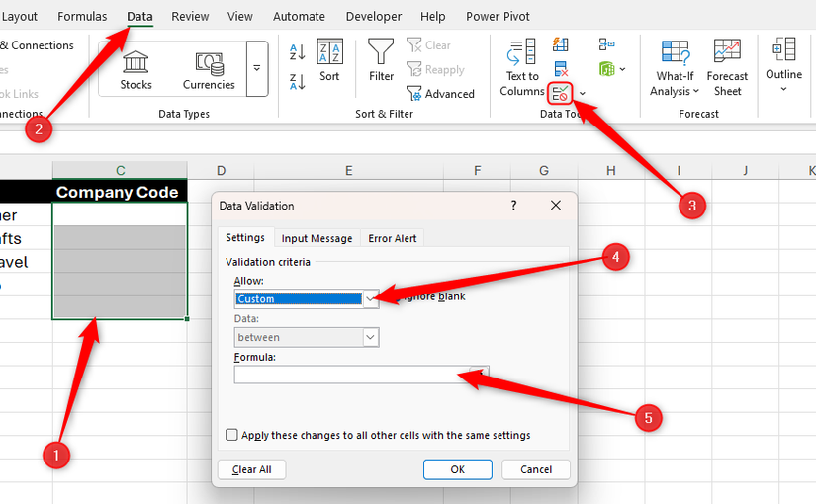The image size is (816, 504).
Task: Expand the What-If Analysis menu
Action: [x=675, y=67]
